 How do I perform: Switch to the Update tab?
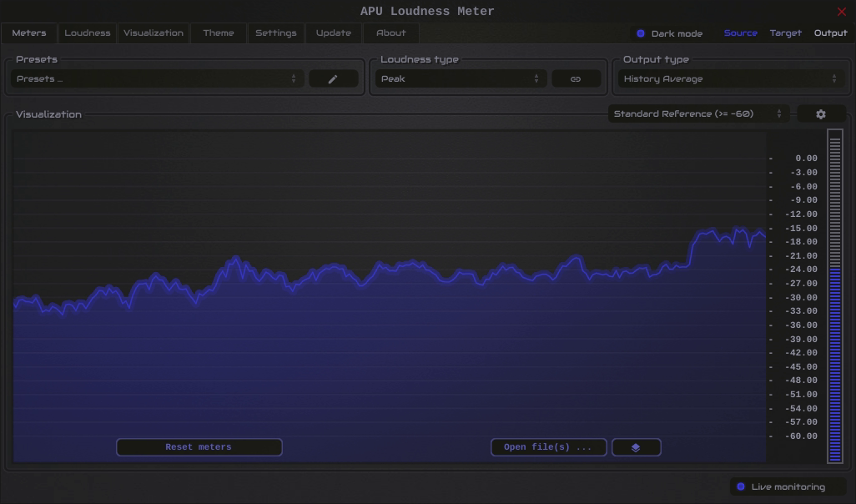(x=334, y=33)
